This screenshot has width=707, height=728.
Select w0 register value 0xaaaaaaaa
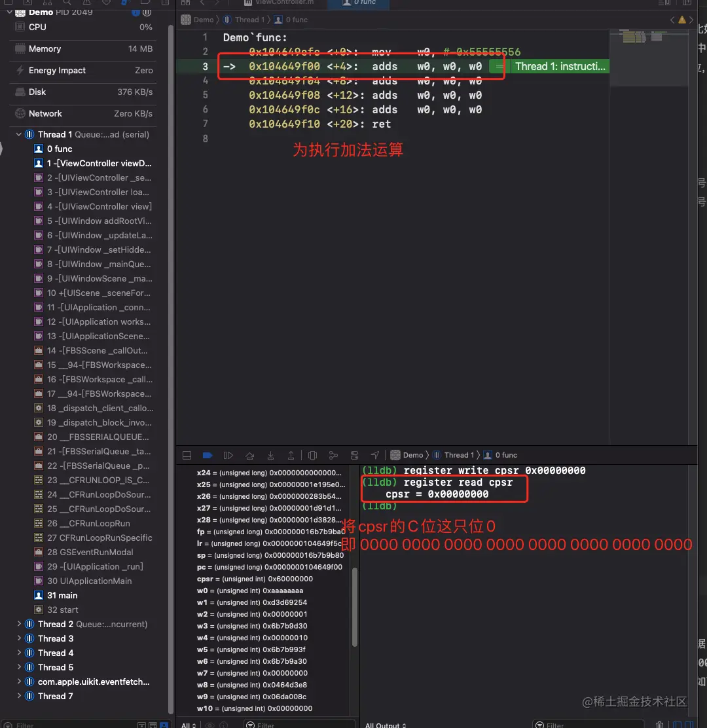tap(283, 591)
